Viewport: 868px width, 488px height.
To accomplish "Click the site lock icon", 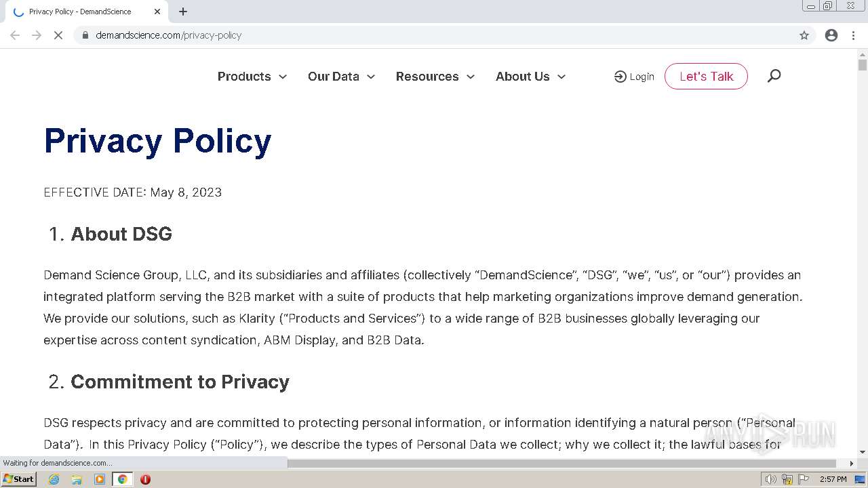I will click(85, 35).
